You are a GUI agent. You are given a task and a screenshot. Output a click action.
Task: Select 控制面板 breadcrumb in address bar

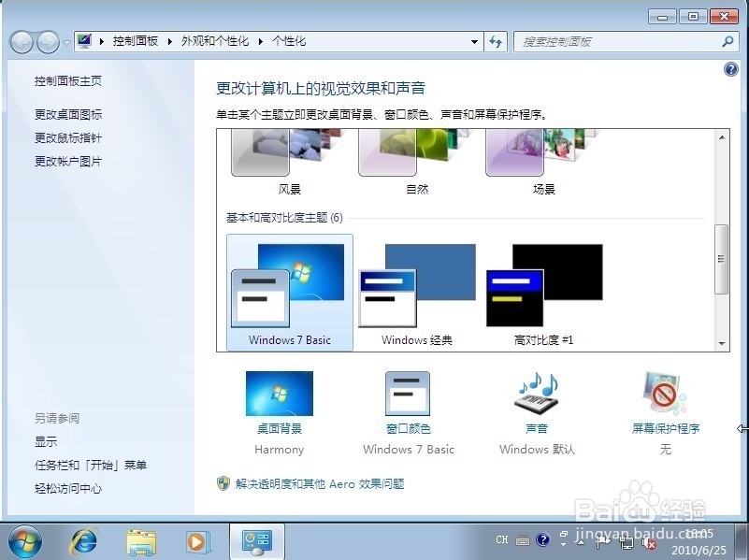136,41
